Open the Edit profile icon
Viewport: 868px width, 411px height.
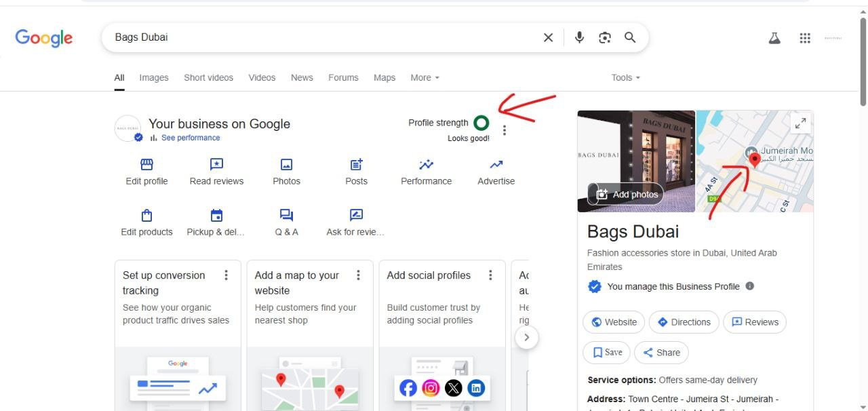(x=146, y=165)
